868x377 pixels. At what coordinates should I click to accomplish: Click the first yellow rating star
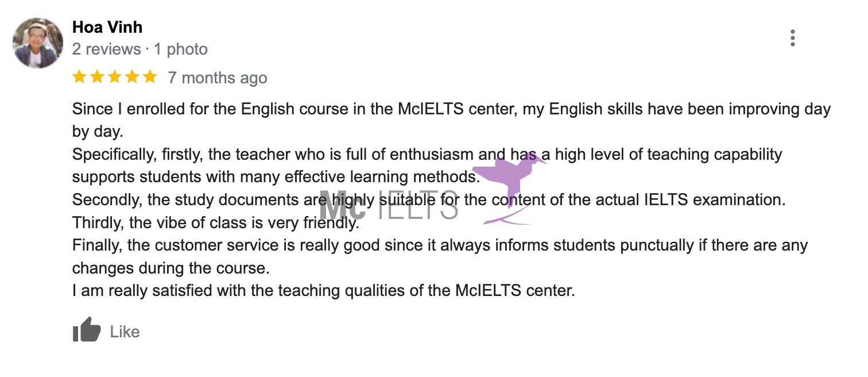[x=79, y=77]
